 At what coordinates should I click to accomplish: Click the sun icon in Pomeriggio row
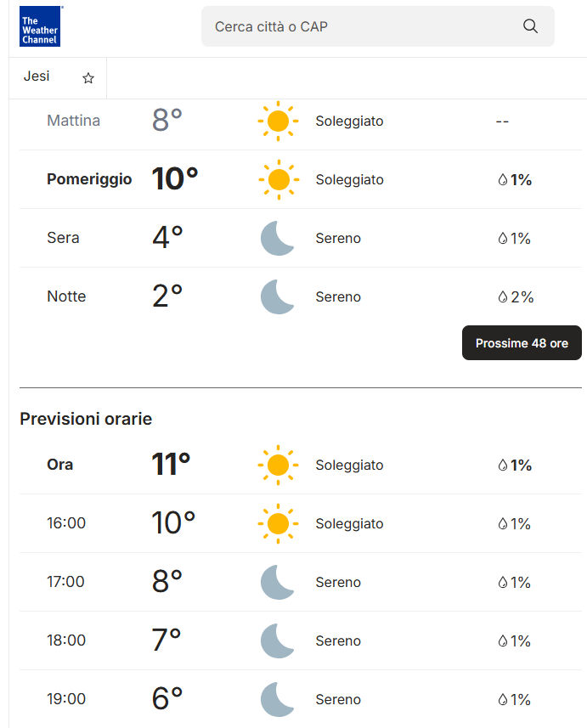pyautogui.click(x=278, y=180)
